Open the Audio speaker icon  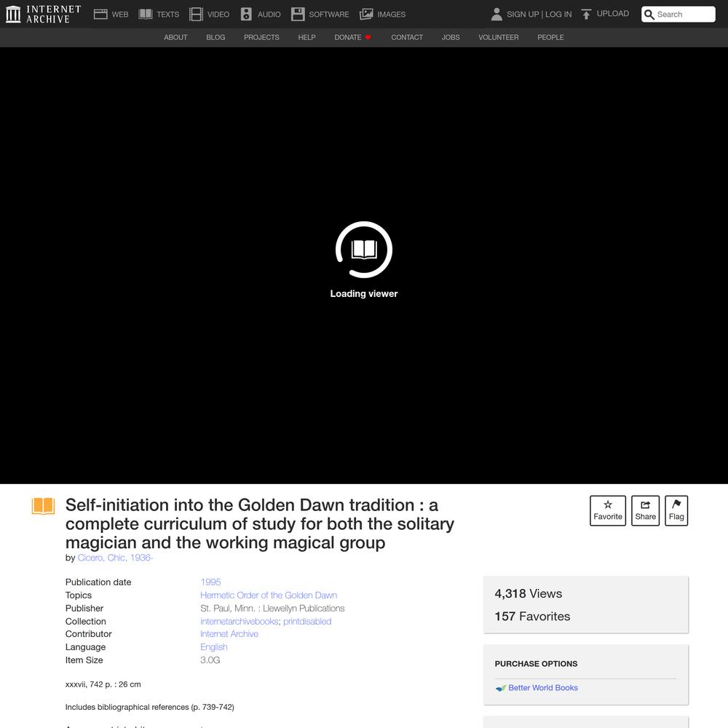pyautogui.click(x=246, y=14)
